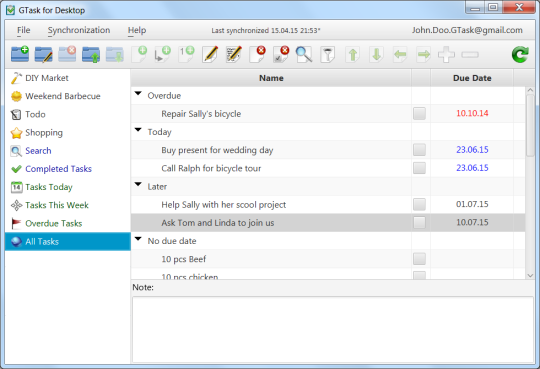Collapse the Later group
540x369 pixels.
(138, 185)
